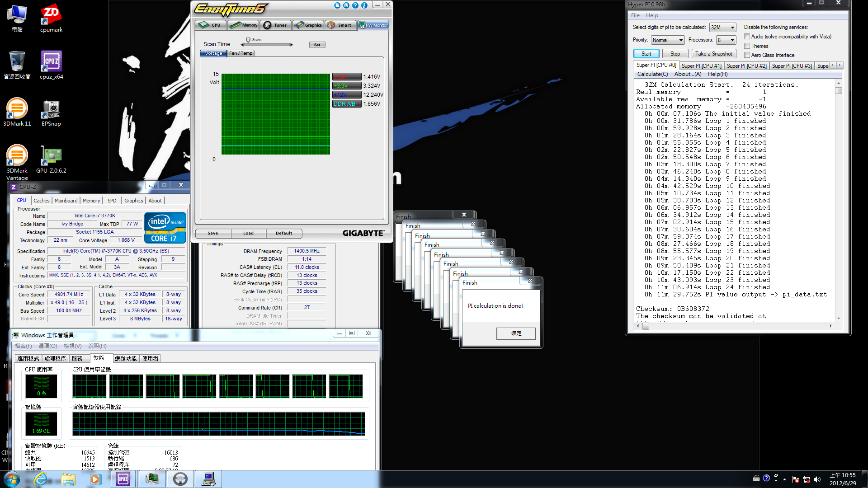The height and width of the screenshot is (488, 868).
Task: Open the 檔案(F) menu in Task Manager
Action: pos(24,346)
